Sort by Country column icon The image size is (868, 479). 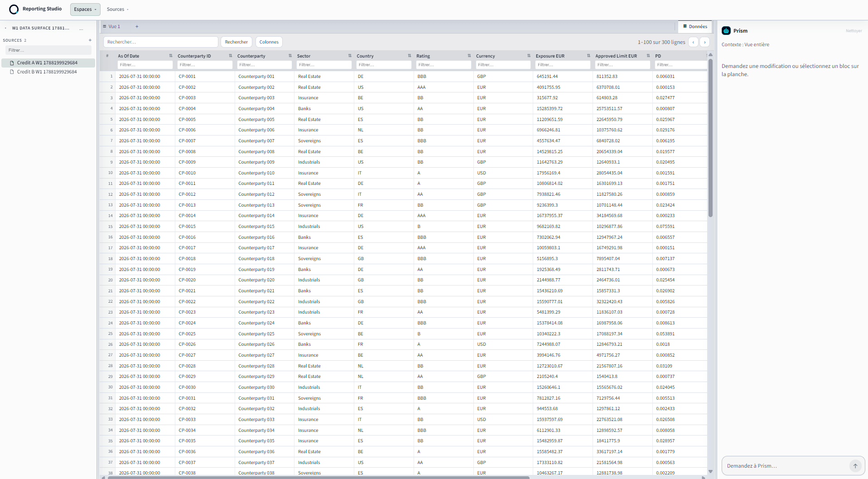(x=410, y=56)
